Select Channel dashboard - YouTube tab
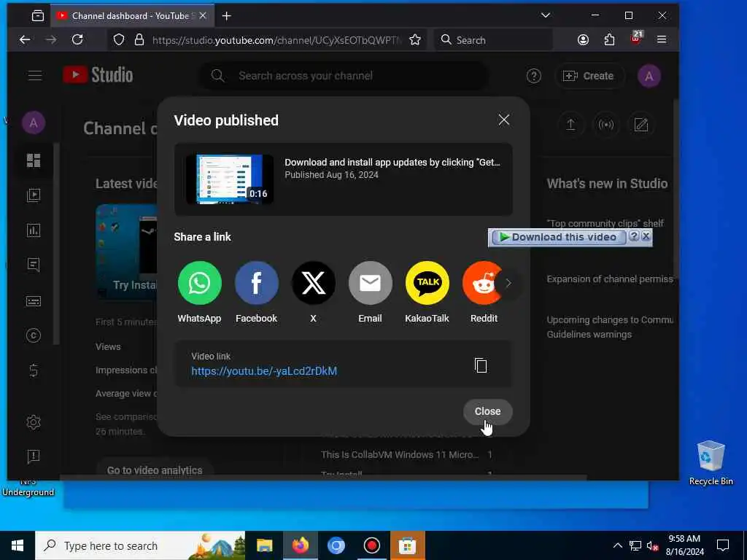This screenshot has height=560, width=747. (x=131, y=16)
